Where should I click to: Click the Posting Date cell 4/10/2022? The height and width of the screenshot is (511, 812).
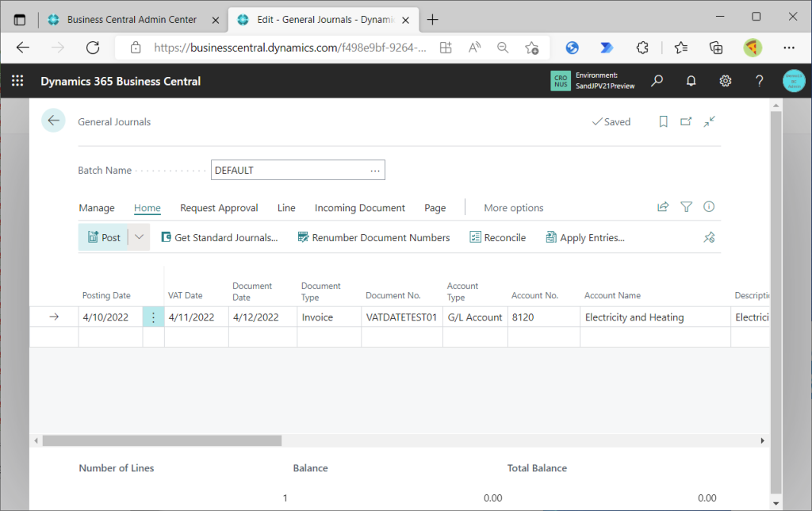[111, 317]
